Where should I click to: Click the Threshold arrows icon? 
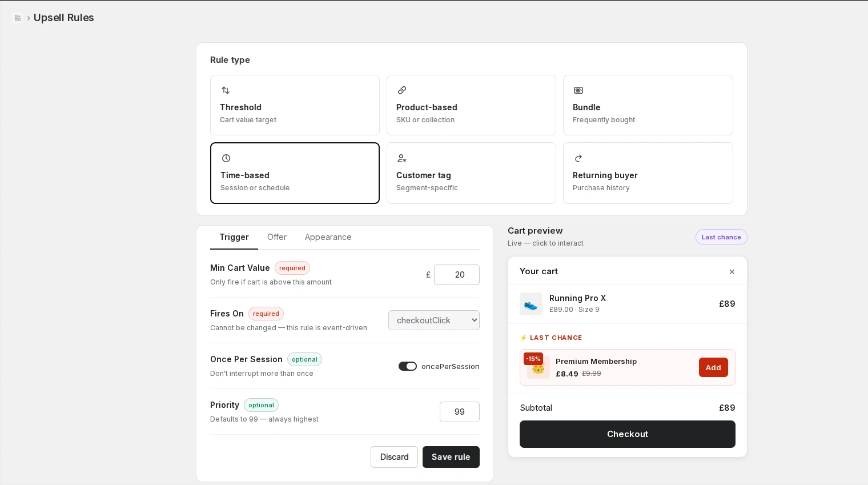[x=226, y=90]
